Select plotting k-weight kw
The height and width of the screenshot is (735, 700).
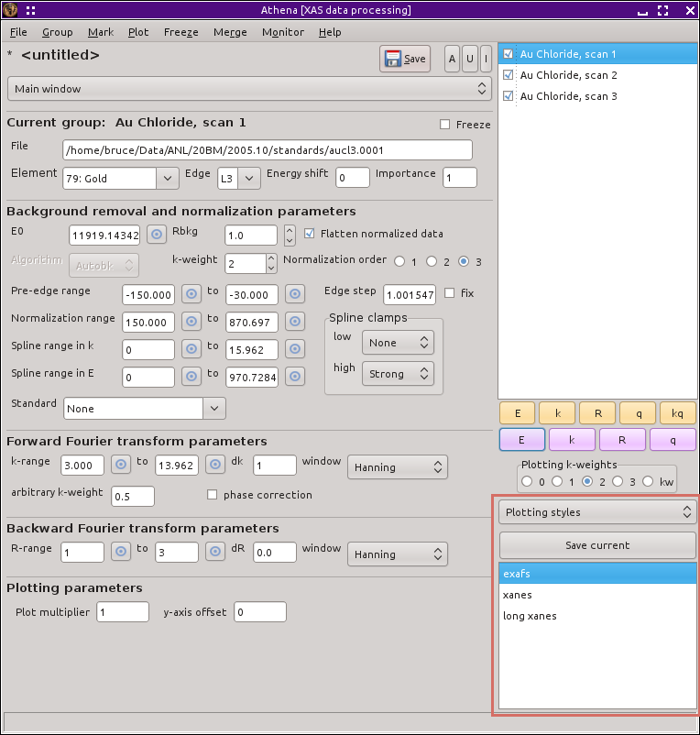tap(648, 481)
